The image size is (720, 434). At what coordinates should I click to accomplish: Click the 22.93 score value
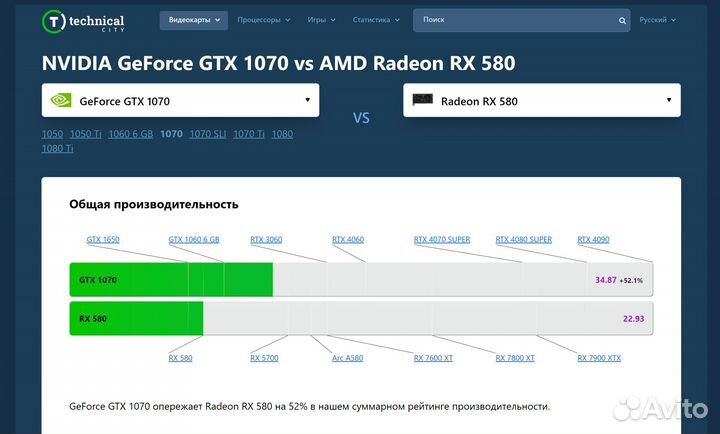tap(634, 319)
